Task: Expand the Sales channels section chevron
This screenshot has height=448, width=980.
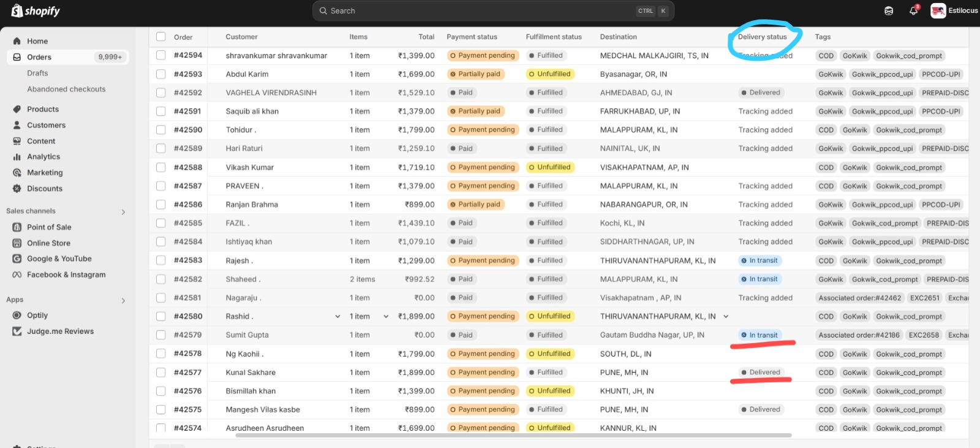Action: 123,211
